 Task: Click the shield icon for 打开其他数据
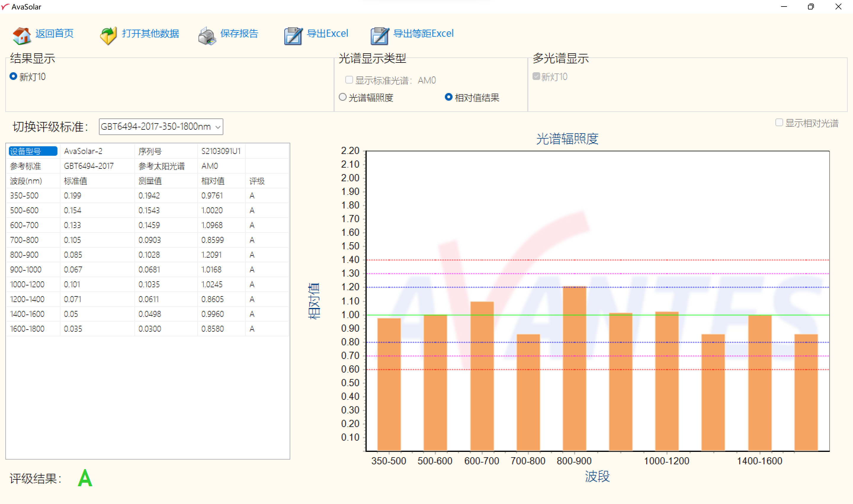pyautogui.click(x=108, y=36)
